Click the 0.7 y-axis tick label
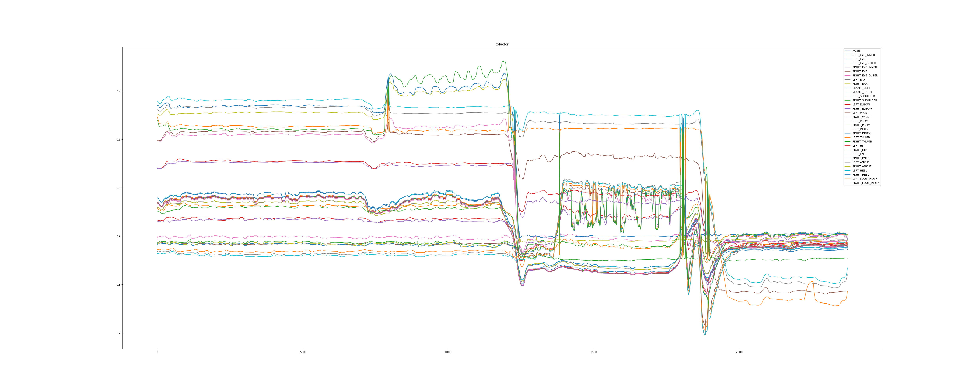980x392 pixels. click(118, 91)
